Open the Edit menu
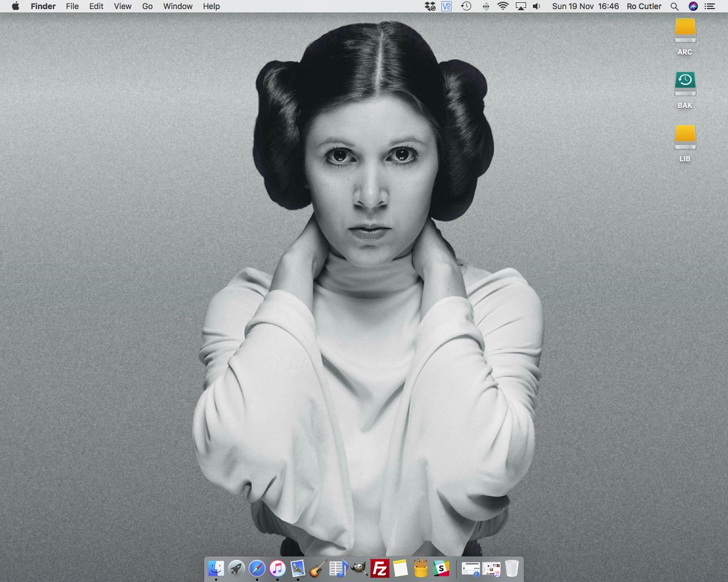Image resolution: width=728 pixels, height=582 pixels. tap(96, 6)
